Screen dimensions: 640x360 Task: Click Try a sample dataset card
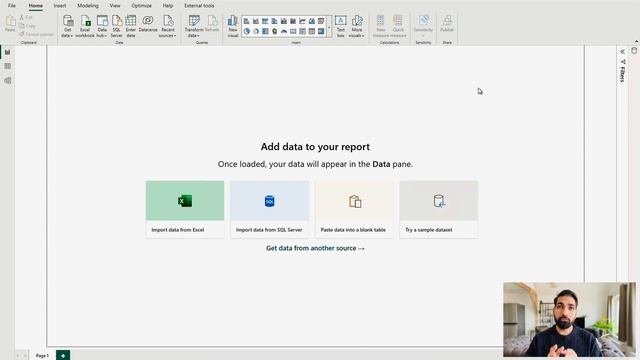(x=439, y=209)
